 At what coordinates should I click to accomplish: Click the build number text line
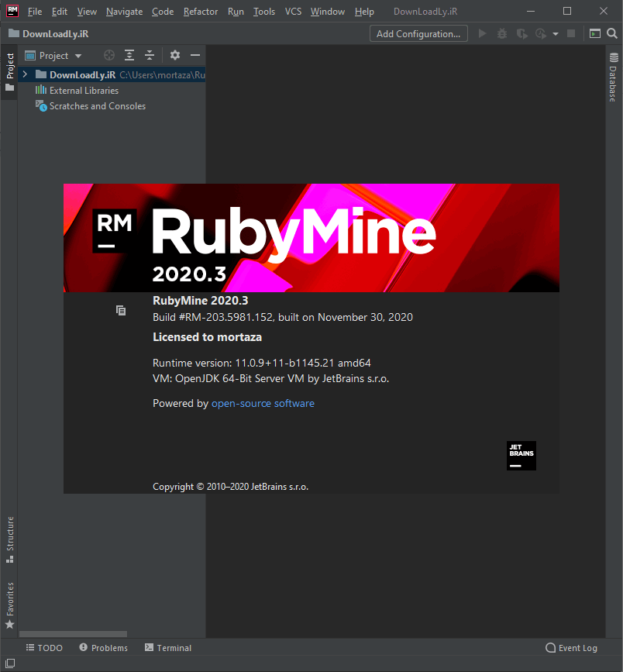pyautogui.click(x=283, y=317)
